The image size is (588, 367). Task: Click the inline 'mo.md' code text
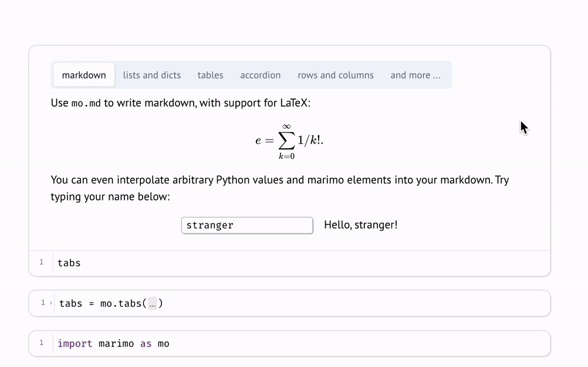(86, 103)
